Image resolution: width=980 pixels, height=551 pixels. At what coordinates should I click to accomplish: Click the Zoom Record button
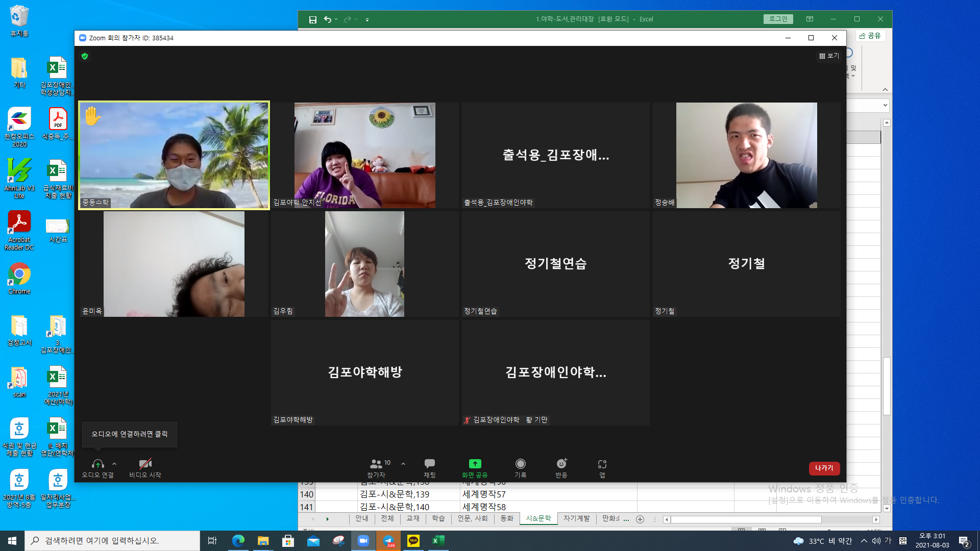click(x=520, y=467)
